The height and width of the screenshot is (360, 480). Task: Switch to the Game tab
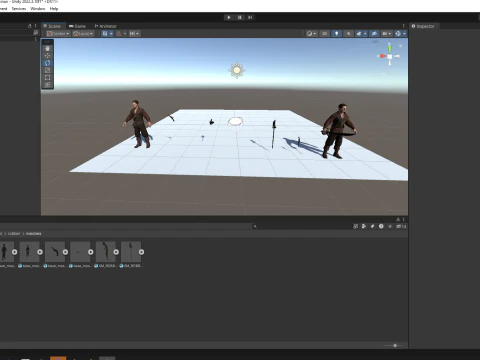[x=77, y=26]
